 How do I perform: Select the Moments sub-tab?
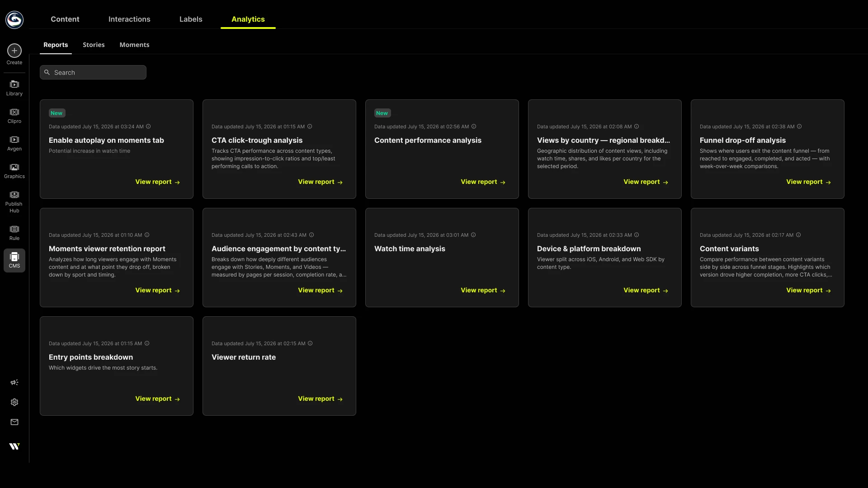[x=134, y=45]
